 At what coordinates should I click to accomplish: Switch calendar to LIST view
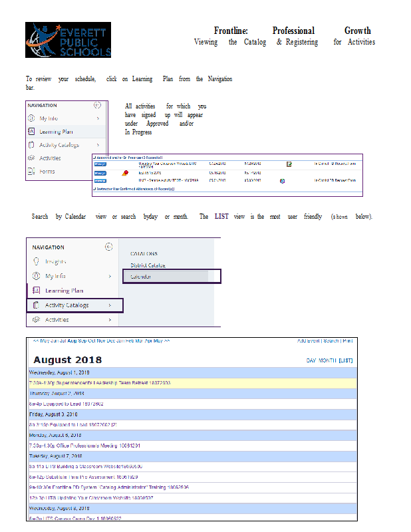[346, 360]
